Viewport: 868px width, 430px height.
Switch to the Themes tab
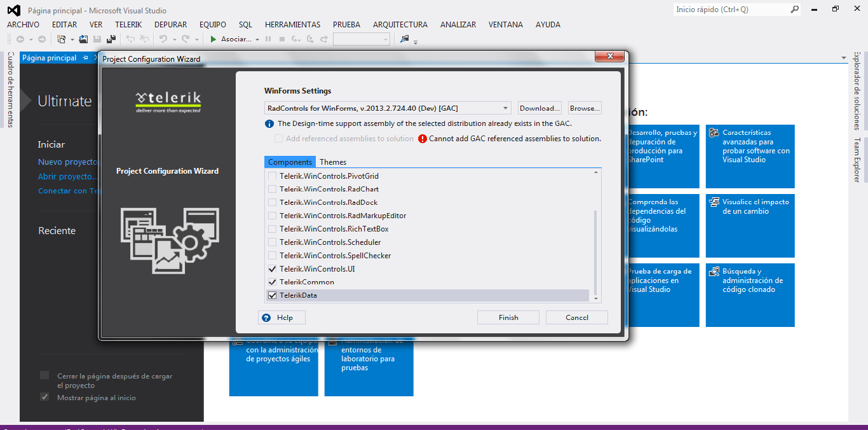(333, 162)
